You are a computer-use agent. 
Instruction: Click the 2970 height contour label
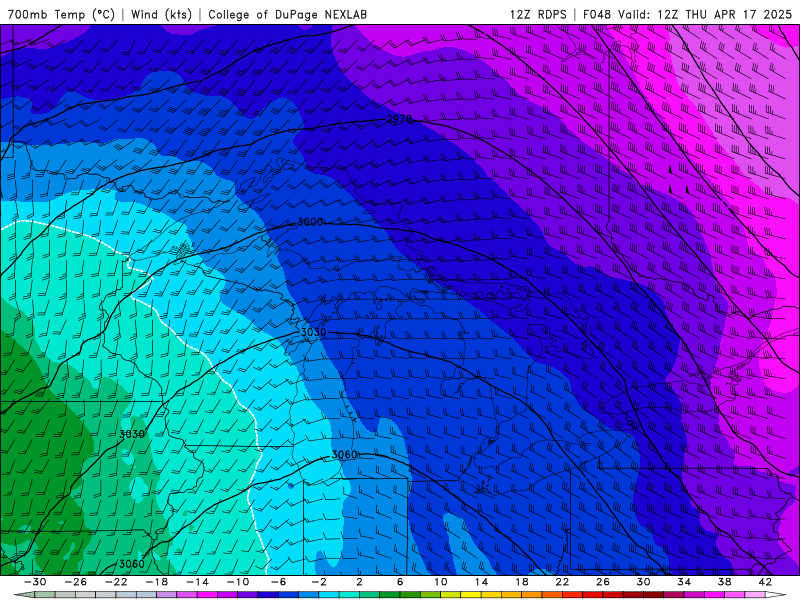pyautogui.click(x=399, y=119)
